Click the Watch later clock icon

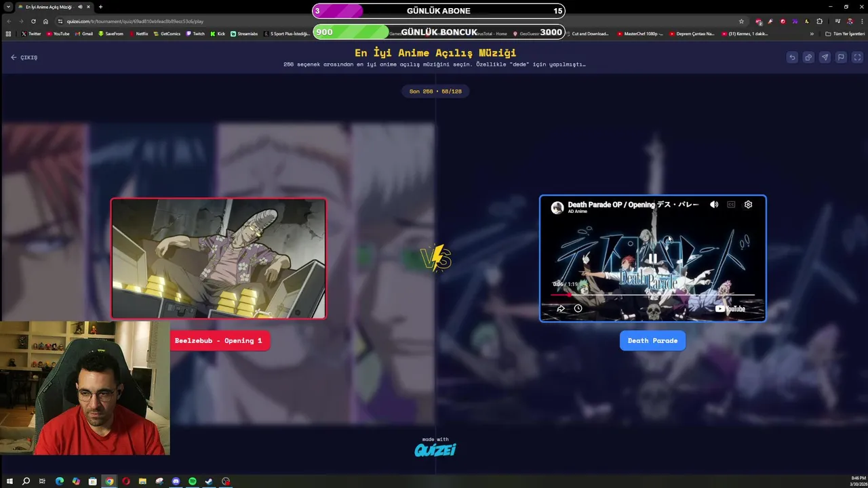(x=578, y=308)
